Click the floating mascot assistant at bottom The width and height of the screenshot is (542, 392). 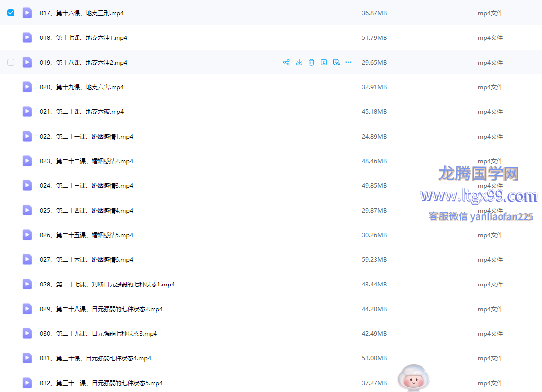(414, 379)
